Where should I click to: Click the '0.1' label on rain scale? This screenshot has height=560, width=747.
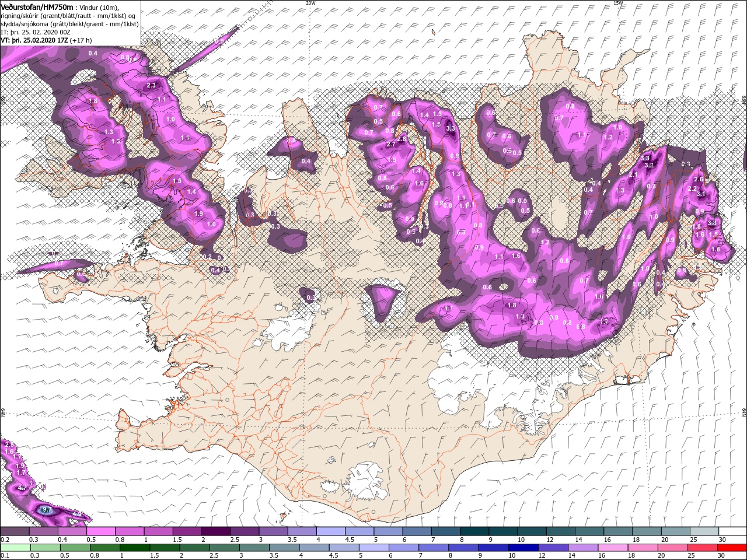[4, 556]
